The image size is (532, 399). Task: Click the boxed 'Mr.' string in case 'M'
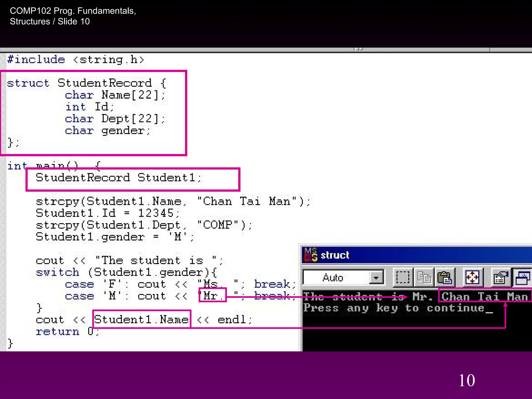tap(212, 296)
